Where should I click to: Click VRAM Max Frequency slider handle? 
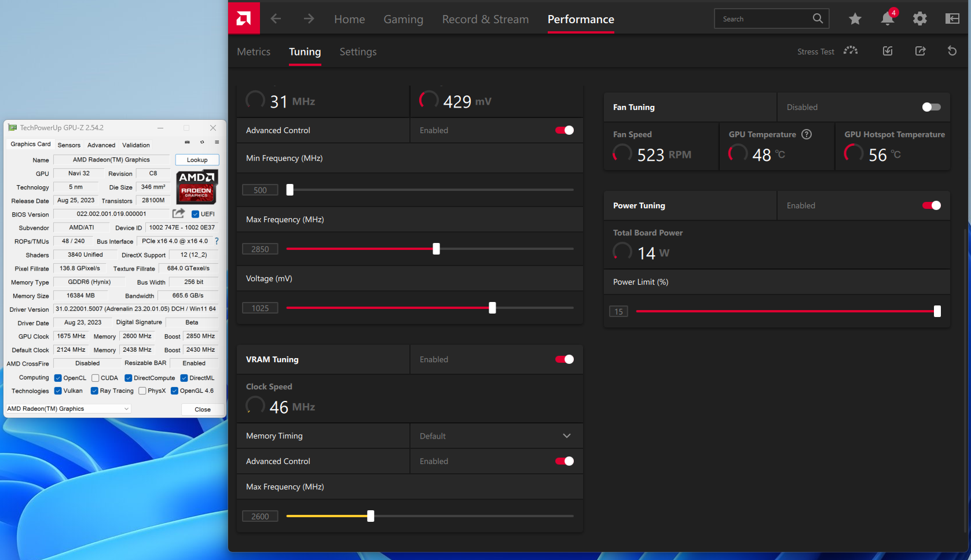[x=371, y=516]
